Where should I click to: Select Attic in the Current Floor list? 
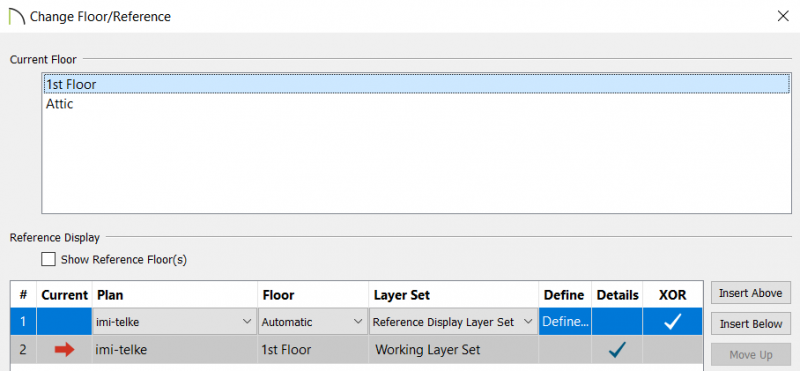[416, 104]
